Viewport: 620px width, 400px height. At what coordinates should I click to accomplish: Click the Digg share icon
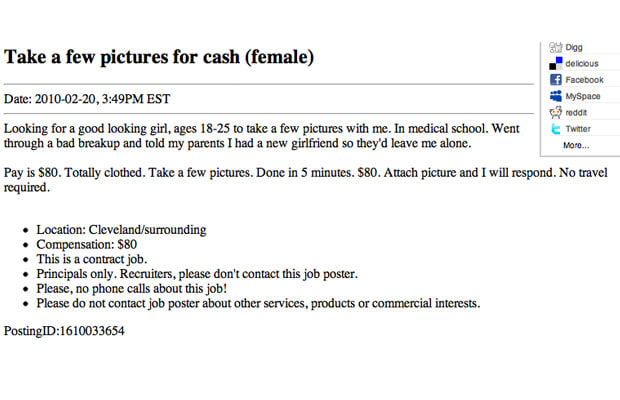(556, 47)
